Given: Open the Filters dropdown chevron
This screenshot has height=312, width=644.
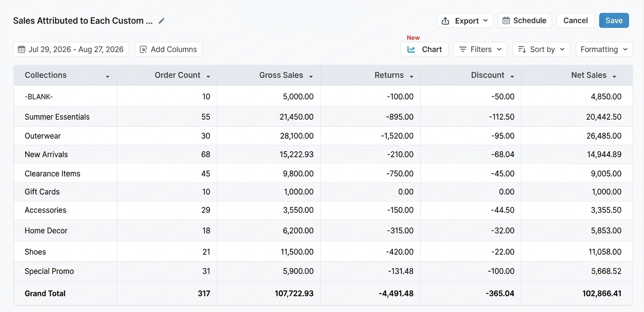Looking at the screenshot, I should click(x=499, y=49).
